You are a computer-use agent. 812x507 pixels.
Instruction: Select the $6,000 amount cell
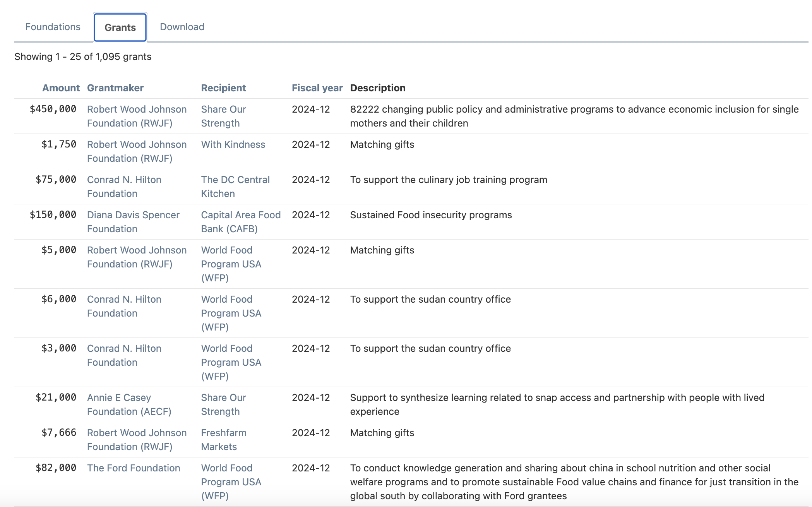[59, 299]
